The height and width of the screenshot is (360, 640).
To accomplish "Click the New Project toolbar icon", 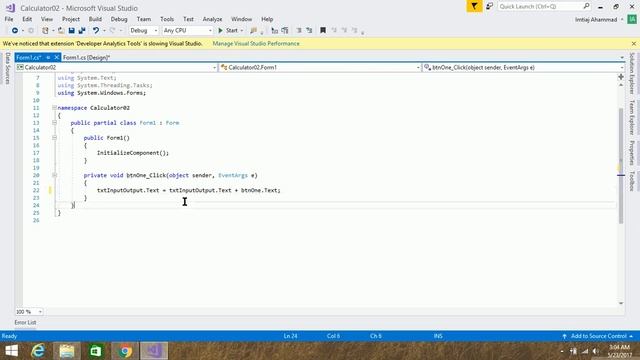I will coord(45,31).
